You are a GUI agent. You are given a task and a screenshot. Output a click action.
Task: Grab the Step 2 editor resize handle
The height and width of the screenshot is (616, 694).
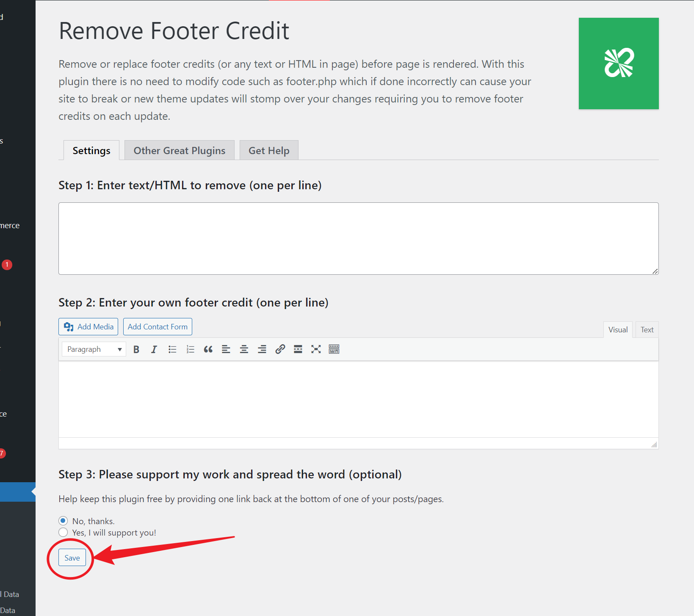coord(654,445)
